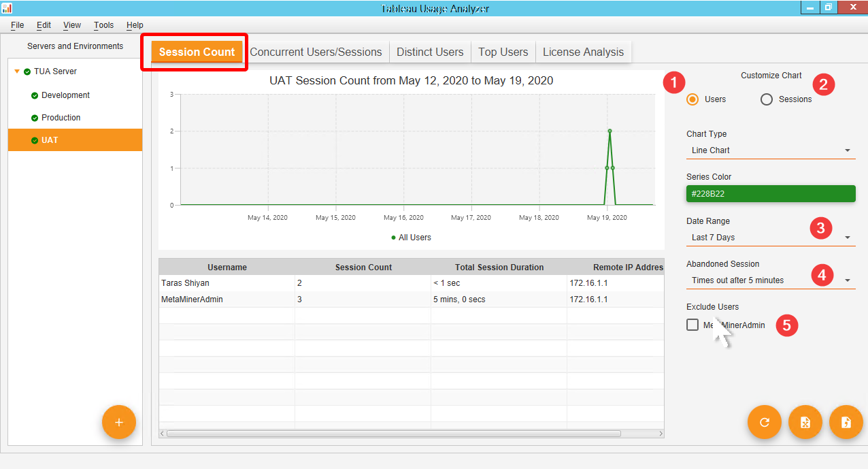The image size is (868, 469).
Task: Click the Development green check icon
Action: (35, 95)
